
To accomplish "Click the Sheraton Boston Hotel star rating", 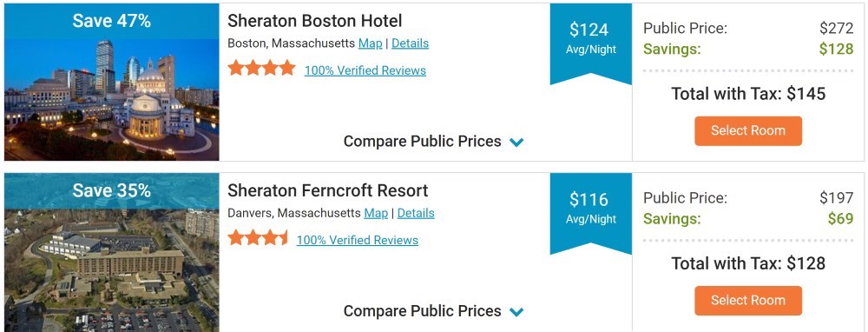I will (x=261, y=69).
